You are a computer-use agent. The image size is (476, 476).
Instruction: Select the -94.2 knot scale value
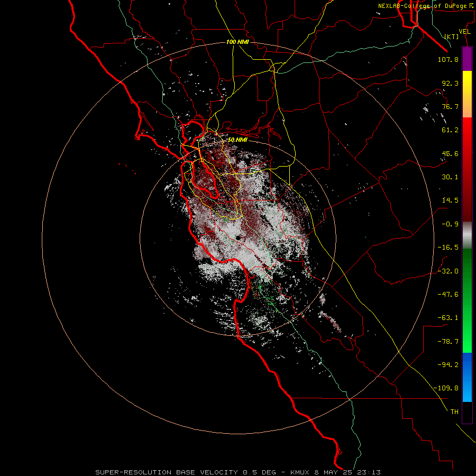(448, 365)
